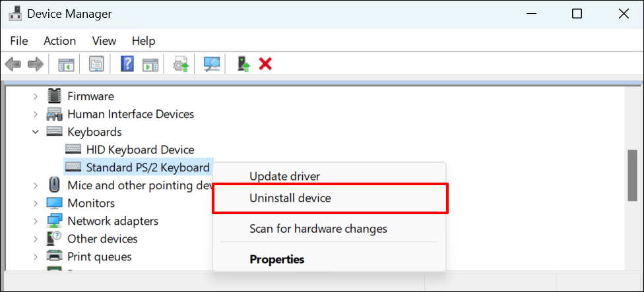The width and height of the screenshot is (644, 292).
Task: Click the HID Keyboard Device icon
Action: tap(73, 150)
